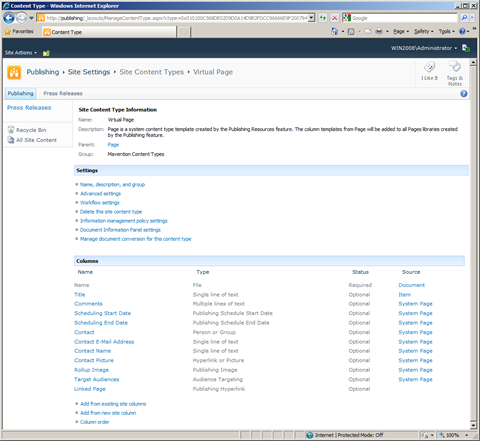Click the Favorites toolbar label
This screenshot has width=480, height=441.
tap(23, 31)
